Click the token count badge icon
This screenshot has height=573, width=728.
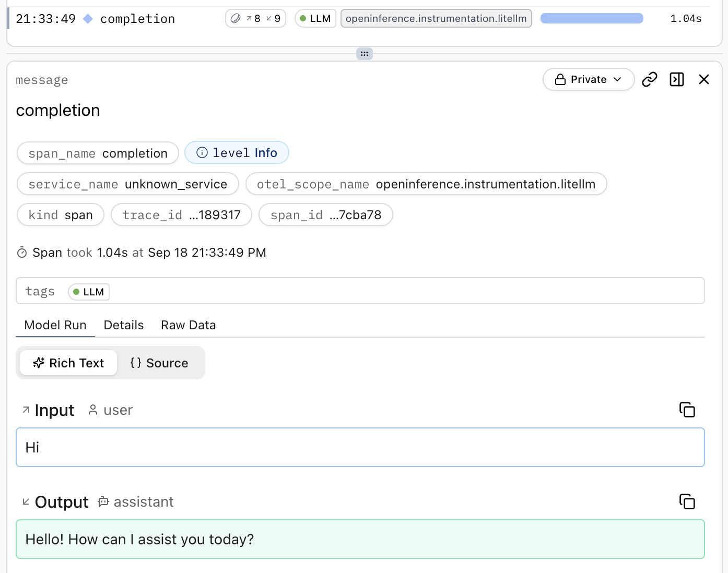click(236, 19)
